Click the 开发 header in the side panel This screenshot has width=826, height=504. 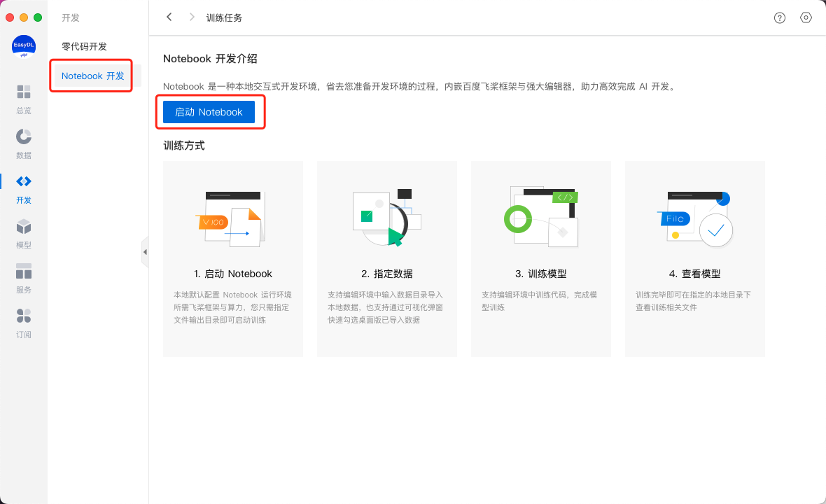(71, 18)
